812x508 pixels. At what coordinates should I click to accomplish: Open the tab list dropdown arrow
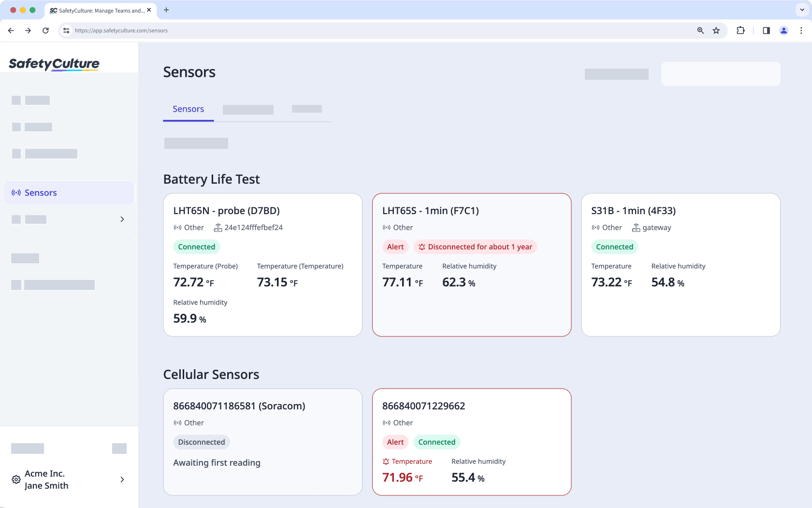click(x=802, y=10)
